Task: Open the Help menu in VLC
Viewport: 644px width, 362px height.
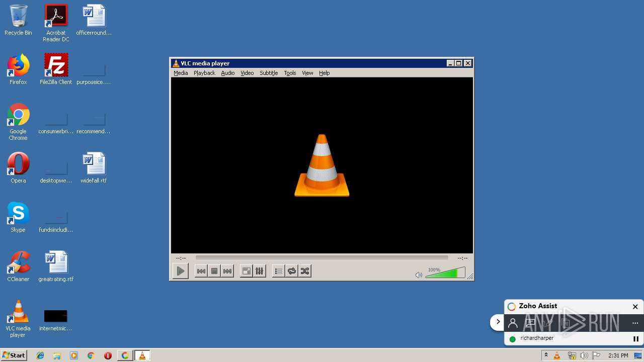Action: pos(325,73)
